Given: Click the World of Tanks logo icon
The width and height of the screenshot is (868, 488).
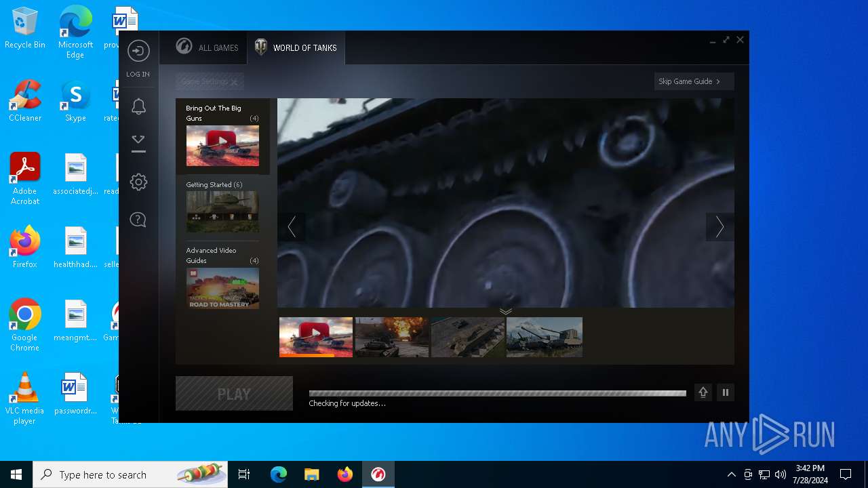Looking at the screenshot, I should pos(260,47).
